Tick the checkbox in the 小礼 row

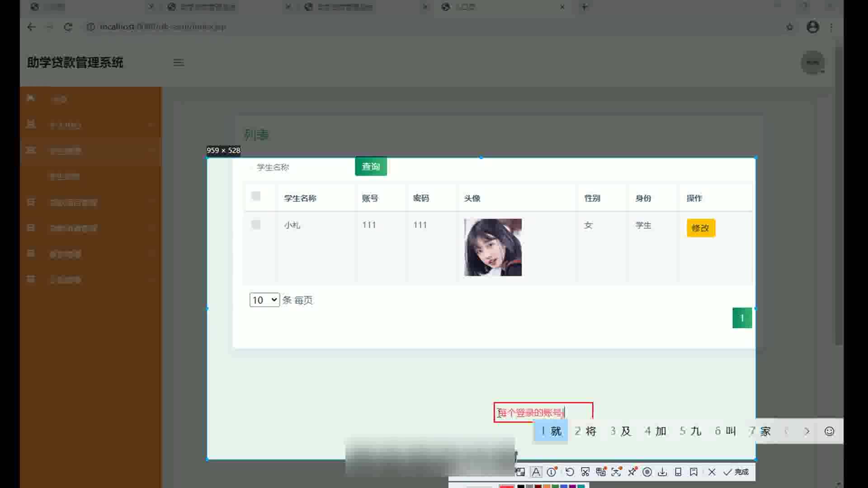(x=256, y=225)
